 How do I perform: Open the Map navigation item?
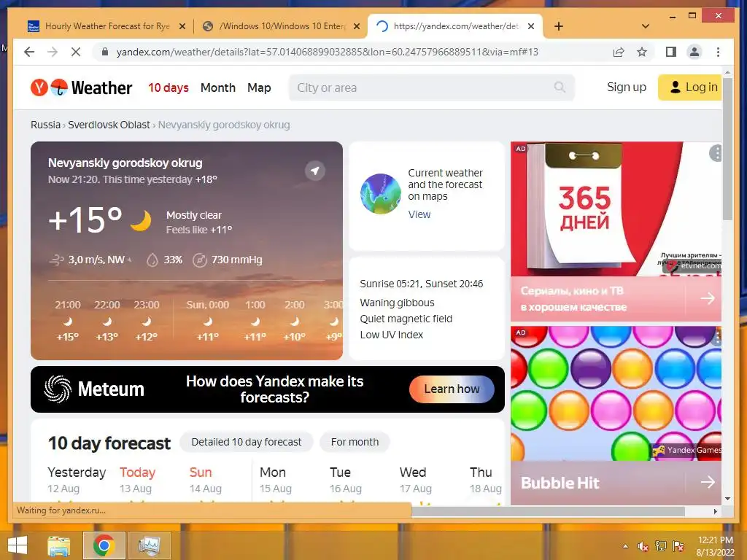(259, 87)
